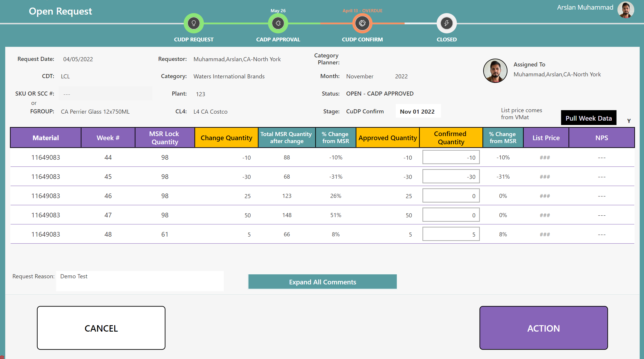Image resolution: width=644 pixels, height=359 pixels.
Task: Click the November month value
Action: 360,76
